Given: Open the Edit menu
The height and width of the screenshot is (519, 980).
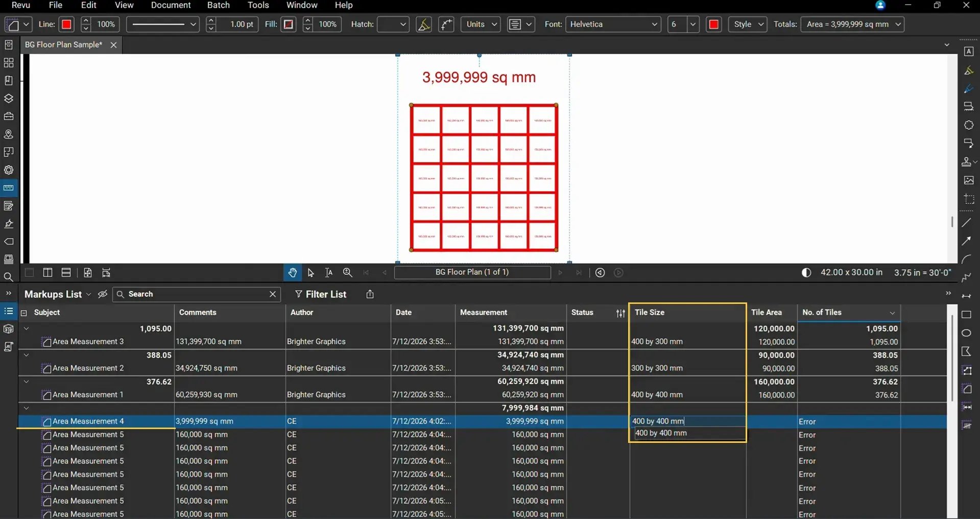Looking at the screenshot, I should coord(88,5).
